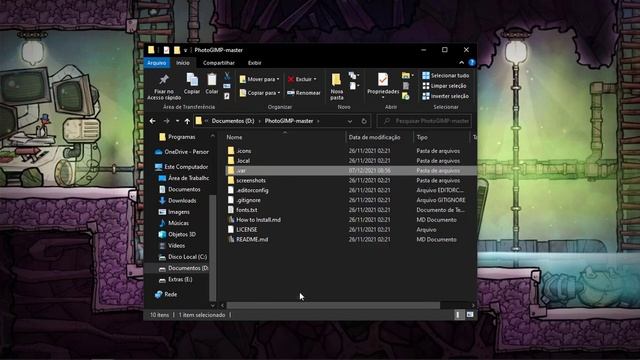This screenshot has height=360, width=640.
Task: Open OneDrive in navigation pane
Action: click(182, 152)
